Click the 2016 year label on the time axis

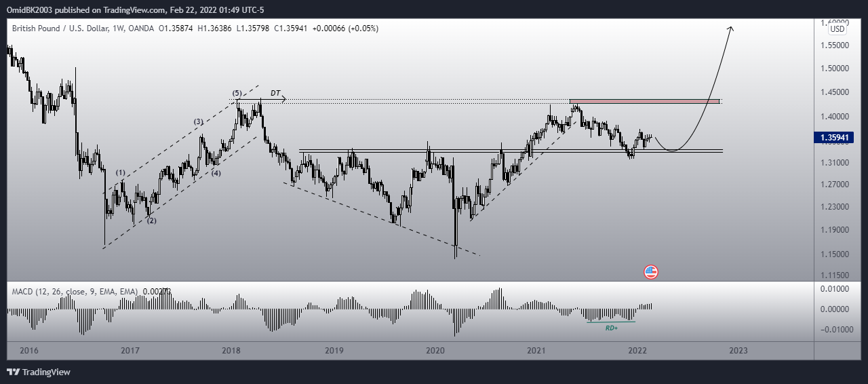28,351
